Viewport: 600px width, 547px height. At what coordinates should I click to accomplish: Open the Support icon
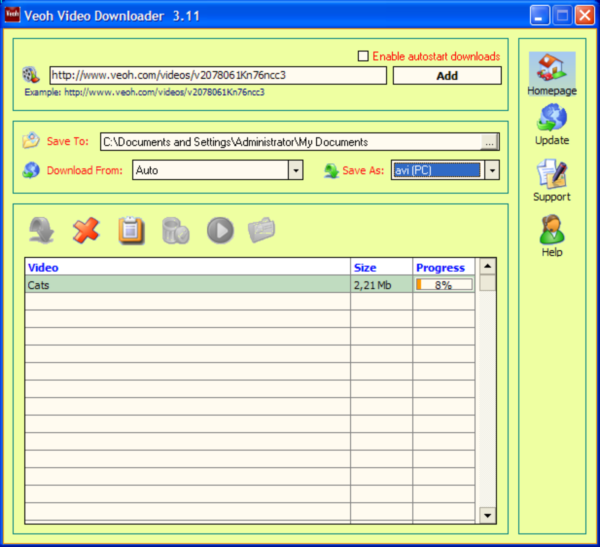pyautogui.click(x=552, y=175)
